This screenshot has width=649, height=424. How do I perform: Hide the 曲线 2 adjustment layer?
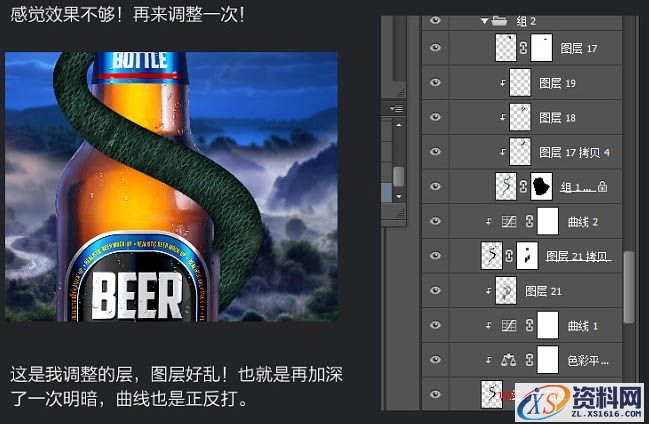click(435, 221)
